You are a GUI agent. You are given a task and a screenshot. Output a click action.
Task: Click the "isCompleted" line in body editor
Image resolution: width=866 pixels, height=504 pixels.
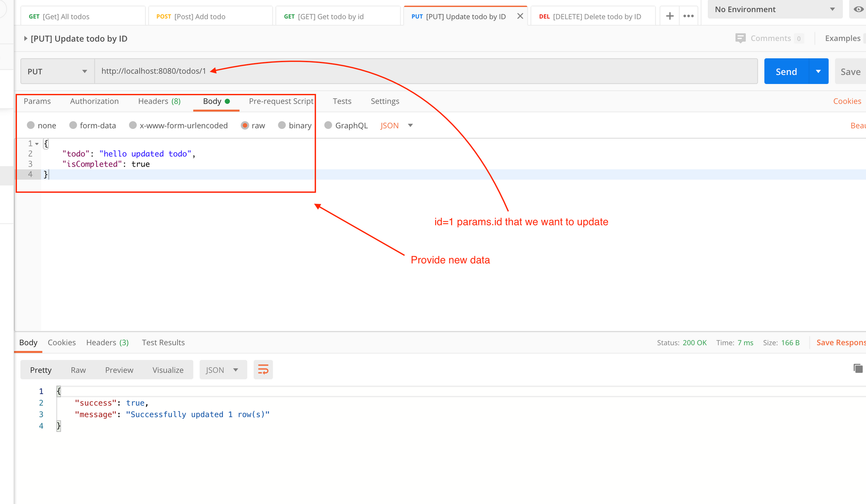[106, 164]
